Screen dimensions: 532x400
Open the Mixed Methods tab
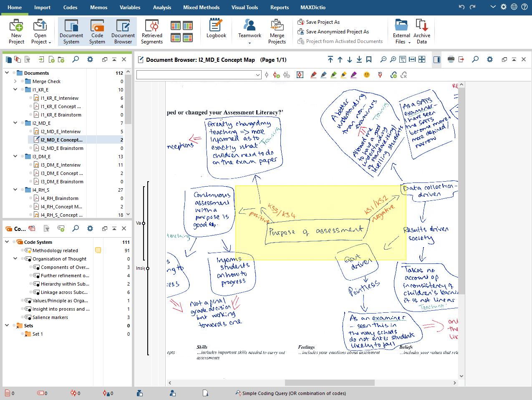(201, 8)
